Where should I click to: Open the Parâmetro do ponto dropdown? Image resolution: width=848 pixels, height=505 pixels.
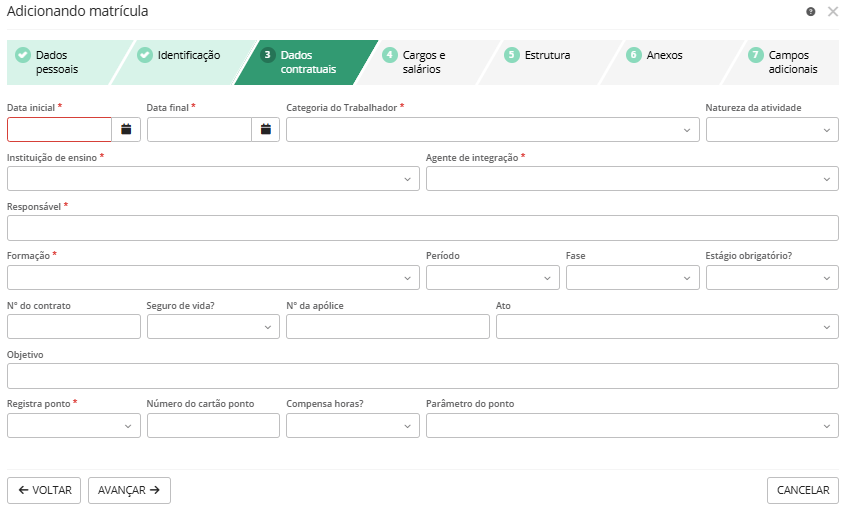point(632,426)
